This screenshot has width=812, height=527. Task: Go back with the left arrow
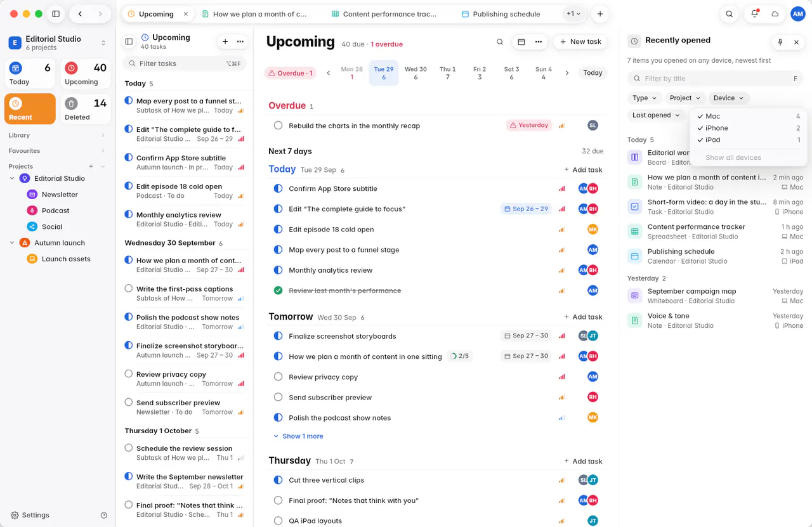pyautogui.click(x=80, y=14)
